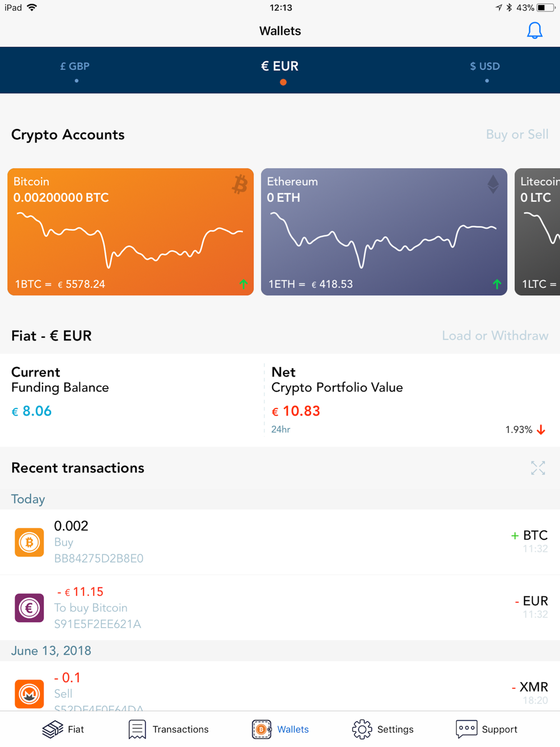This screenshot has width=560, height=747.
Task: Open the partially visible Litecoin card
Action: [x=538, y=232]
